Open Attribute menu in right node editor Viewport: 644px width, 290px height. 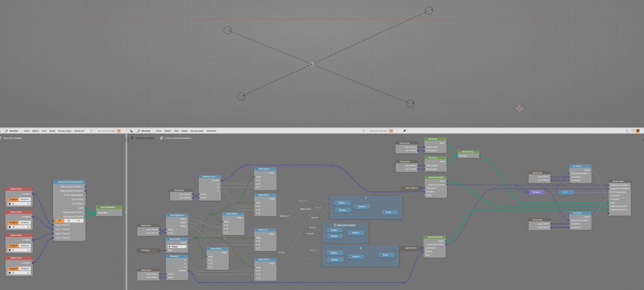(x=211, y=131)
